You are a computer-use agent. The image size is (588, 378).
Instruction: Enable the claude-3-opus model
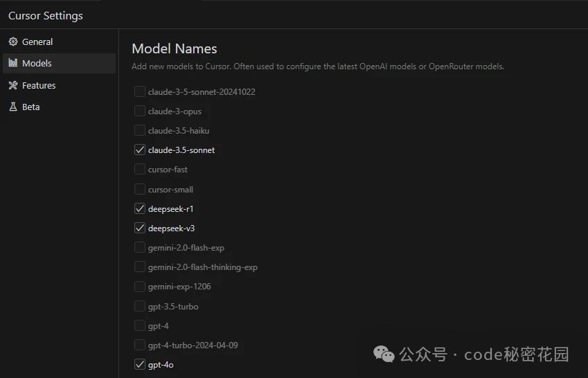[x=140, y=111]
